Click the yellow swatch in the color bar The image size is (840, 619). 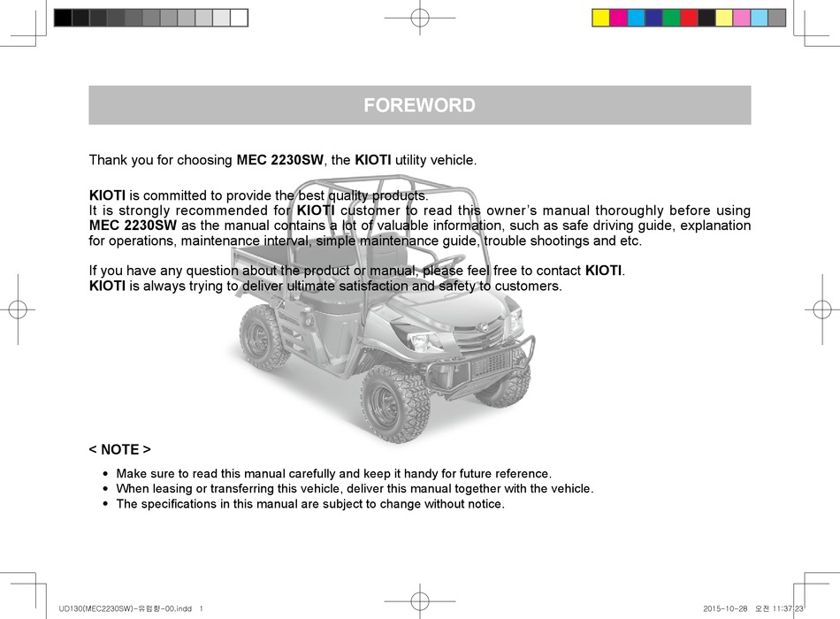tap(601, 18)
